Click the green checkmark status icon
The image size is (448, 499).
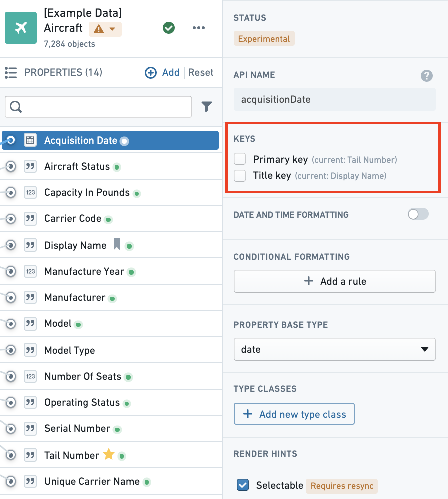(169, 28)
